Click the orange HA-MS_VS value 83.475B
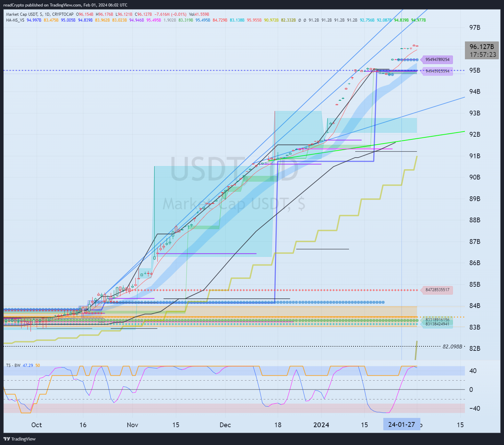This screenshot has height=445, width=504. click(x=51, y=20)
